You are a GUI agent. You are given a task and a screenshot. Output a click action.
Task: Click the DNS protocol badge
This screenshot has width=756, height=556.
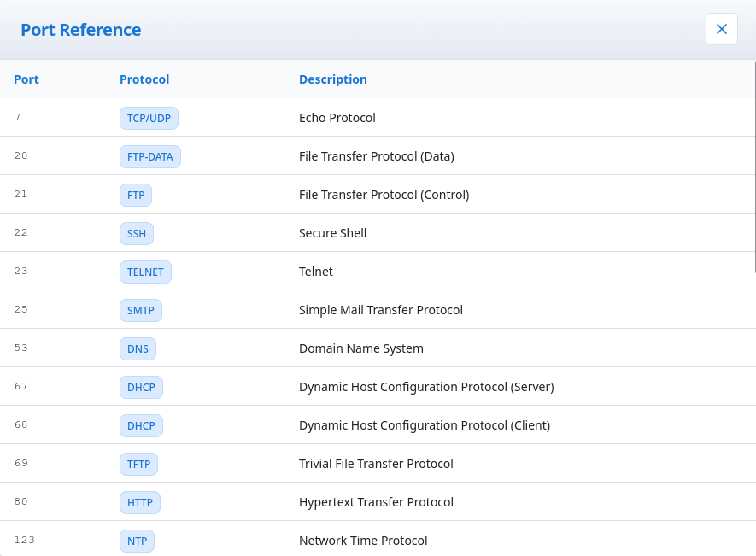tap(138, 349)
